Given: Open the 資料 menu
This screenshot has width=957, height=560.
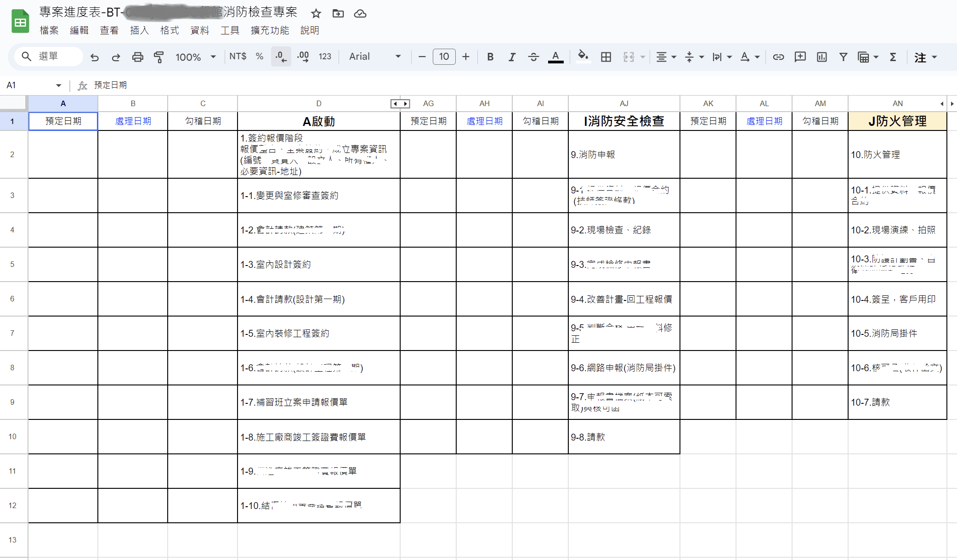Looking at the screenshot, I should (199, 30).
